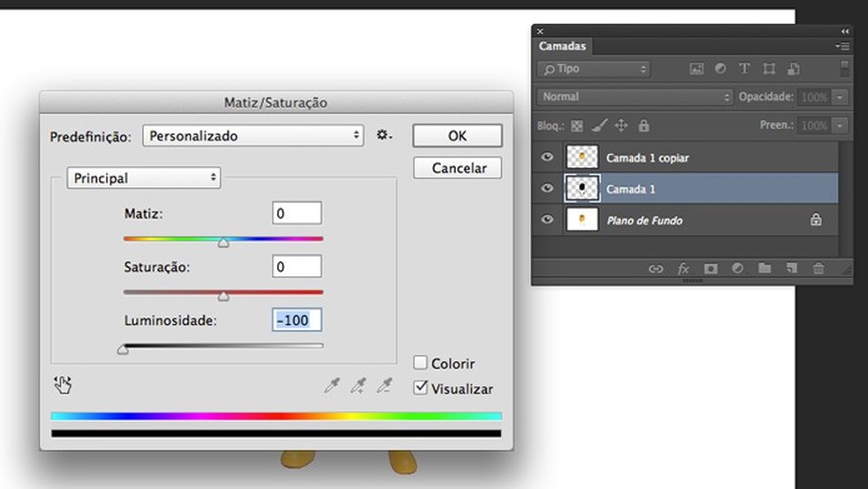Screen dimensions: 868x489
Task: Click the Matiz value field
Action: (x=296, y=214)
